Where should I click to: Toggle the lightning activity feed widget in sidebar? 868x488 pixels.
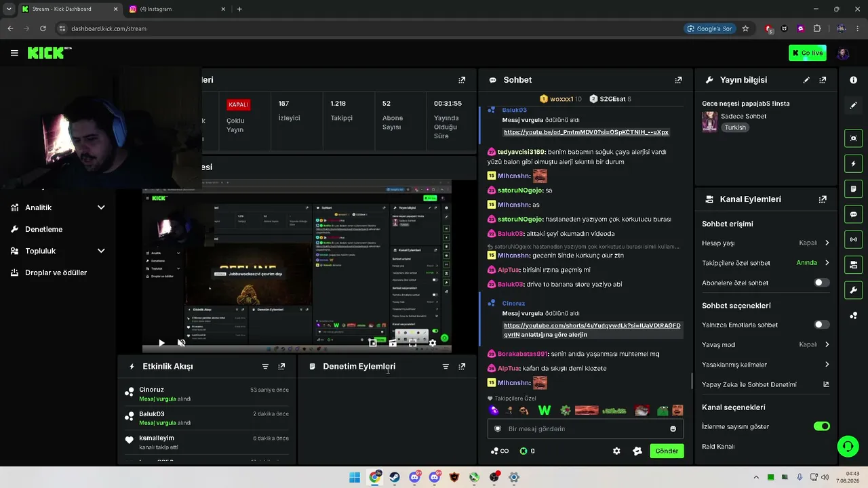853,163
